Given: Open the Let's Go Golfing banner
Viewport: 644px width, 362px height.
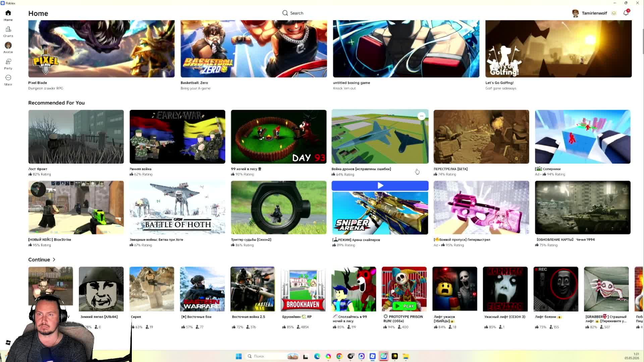Looking at the screenshot, I should point(558,49).
